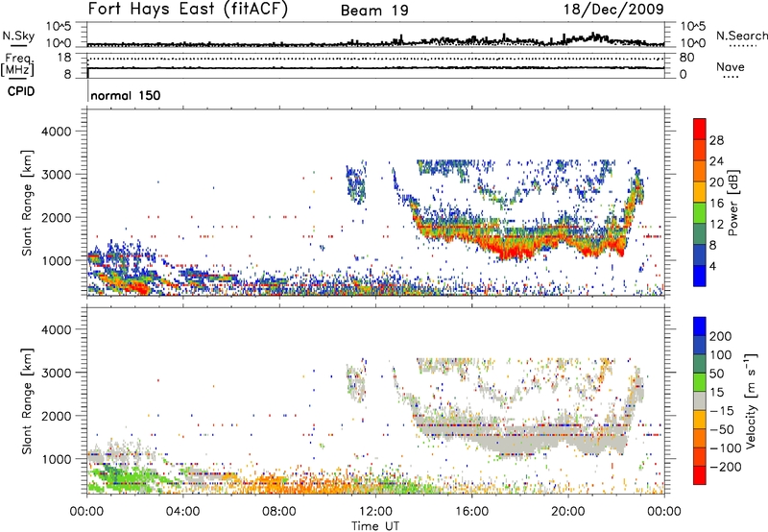Click the 'CPID' label

[x=21, y=91]
